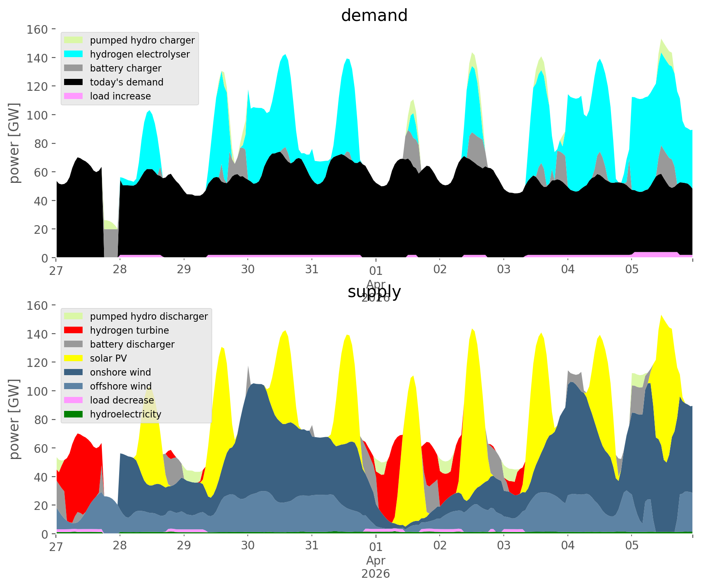Select the pumped hydro discharger legend label
The height and width of the screenshot is (588, 701).
point(149,316)
